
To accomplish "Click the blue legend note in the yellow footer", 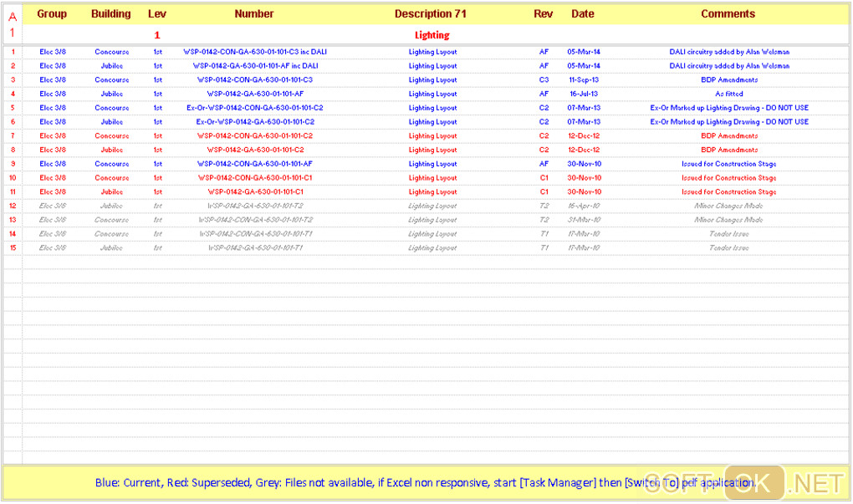I will [x=426, y=482].
